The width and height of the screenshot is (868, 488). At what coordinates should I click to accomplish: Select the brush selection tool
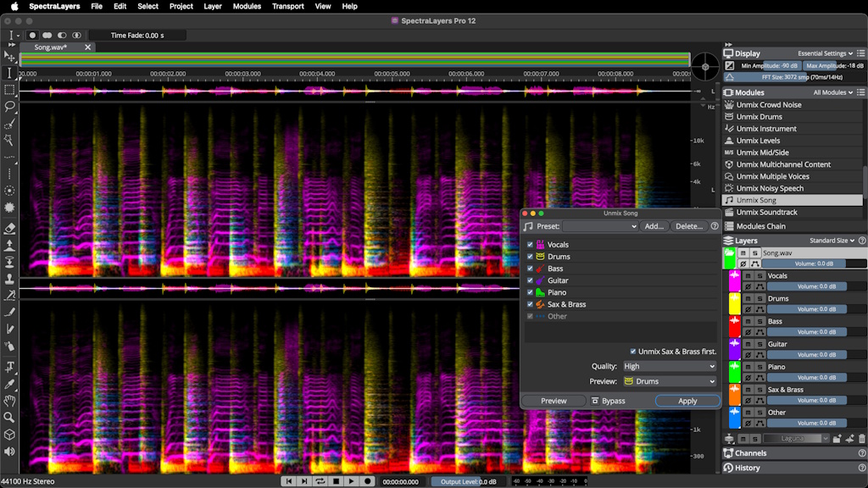[9, 124]
